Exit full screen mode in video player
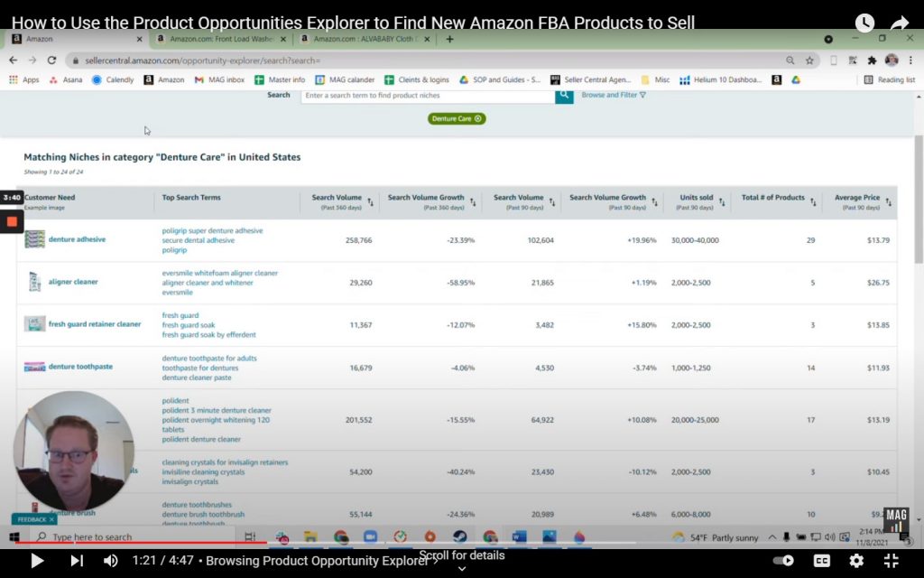924x578 pixels. click(x=891, y=560)
